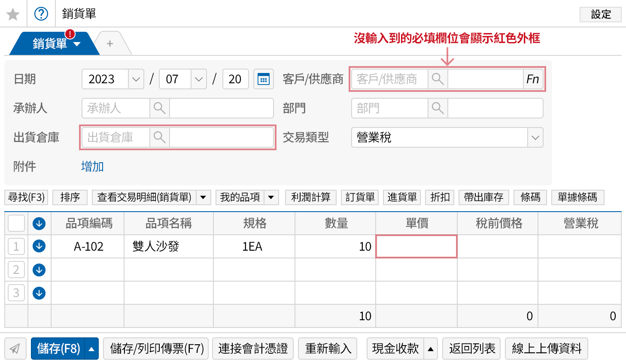The height and width of the screenshot is (364, 626).
Task: Open the month 07 dropdown
Action: click(198, 79)
